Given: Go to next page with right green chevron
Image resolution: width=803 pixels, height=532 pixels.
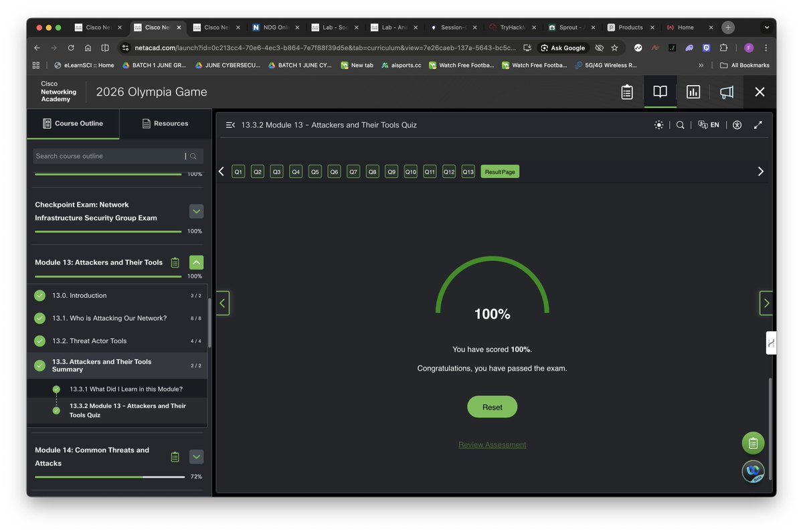Looking at the screenshot, I should click(x=766, y=303).
